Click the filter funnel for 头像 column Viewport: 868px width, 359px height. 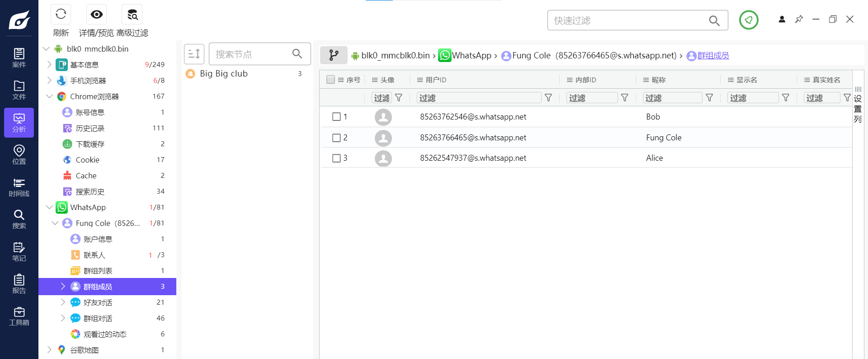tap(399, 98)
